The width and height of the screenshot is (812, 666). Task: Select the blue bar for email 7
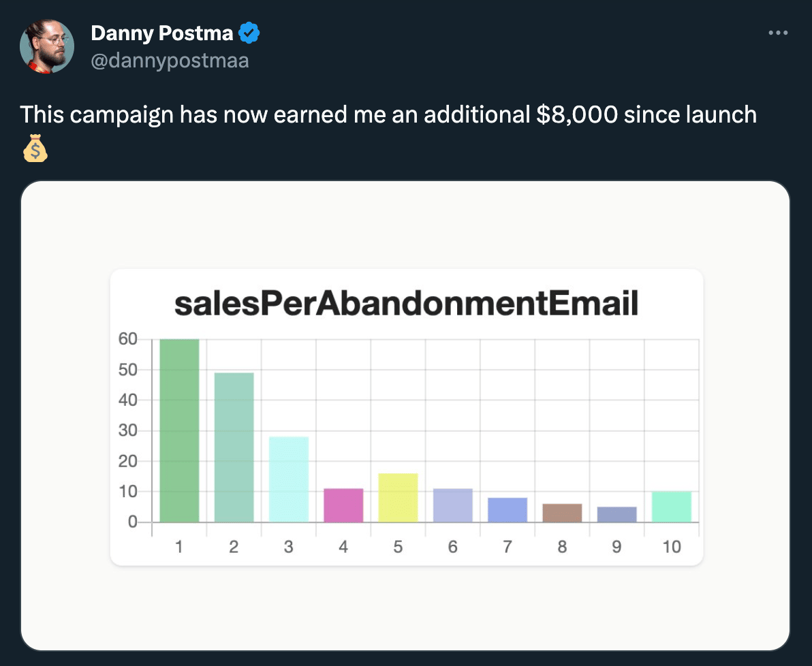507,509
